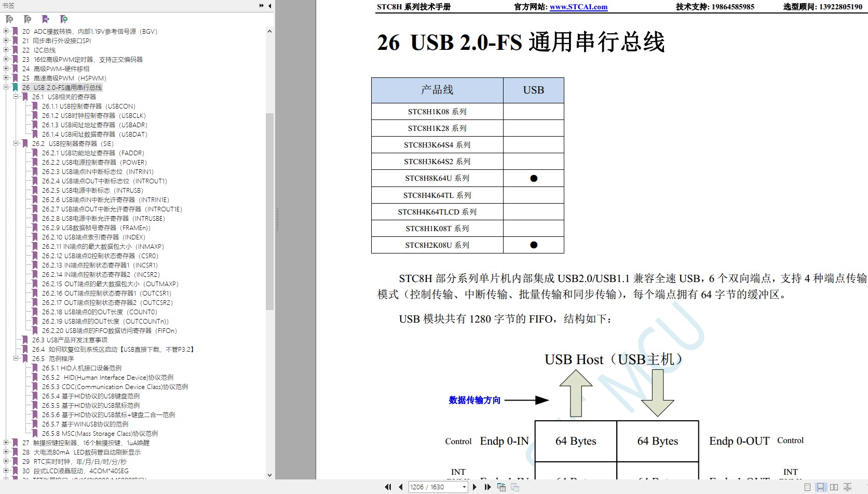The image size is (868, 494).
Task: Switch to single page view
Action: click(807, 487)
